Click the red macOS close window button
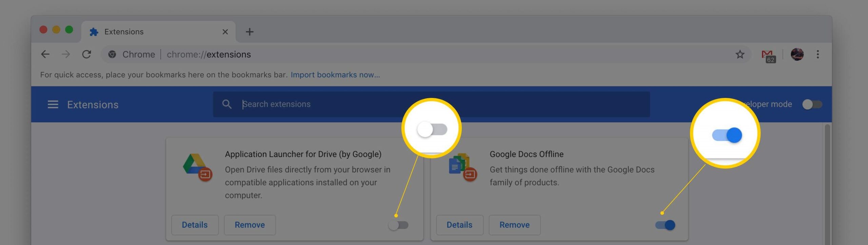 (43, 30)
